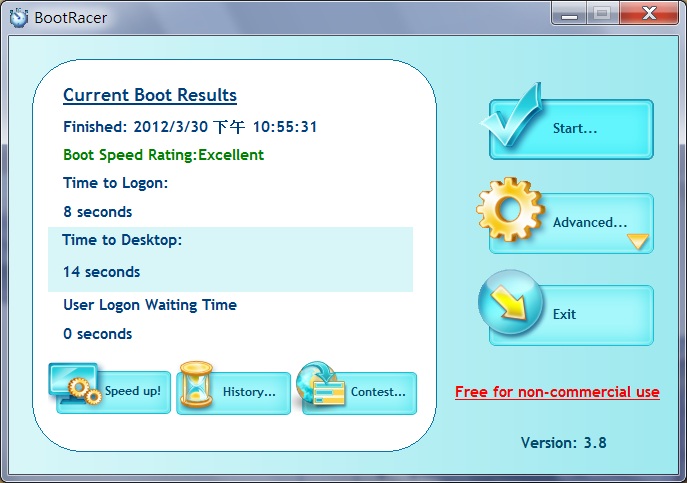Click the '14 seconds' value
This screenshot has height=483, width=687.
tap(101, 272)
